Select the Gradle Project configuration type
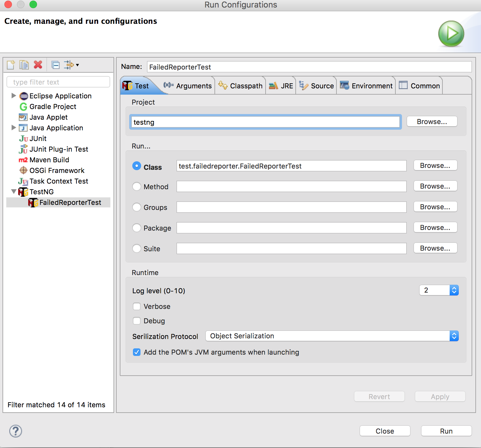 click(x=53, y=107)
